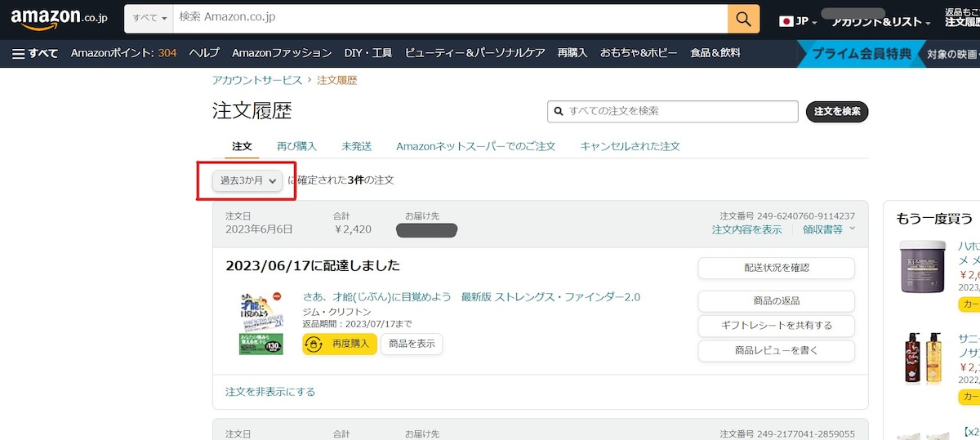Click the 注文を検索 button
980x440 pixels.
[x=837, y=111]
